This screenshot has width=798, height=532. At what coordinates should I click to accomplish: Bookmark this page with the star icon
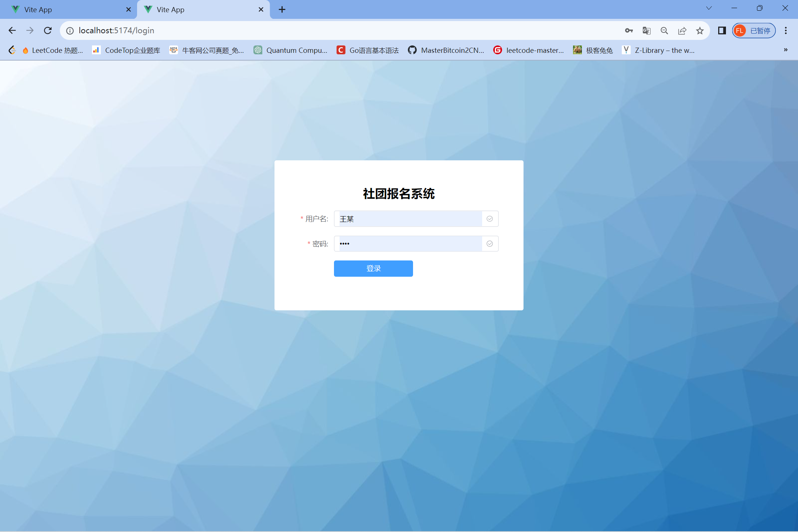700,31
